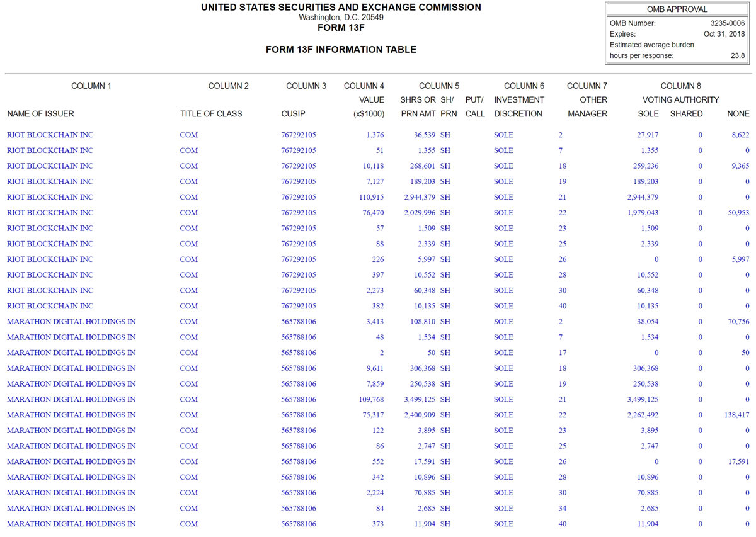Screen dimensions: 756x537
Task: Select the "CUSIP" column label
Action: point(293,114)
